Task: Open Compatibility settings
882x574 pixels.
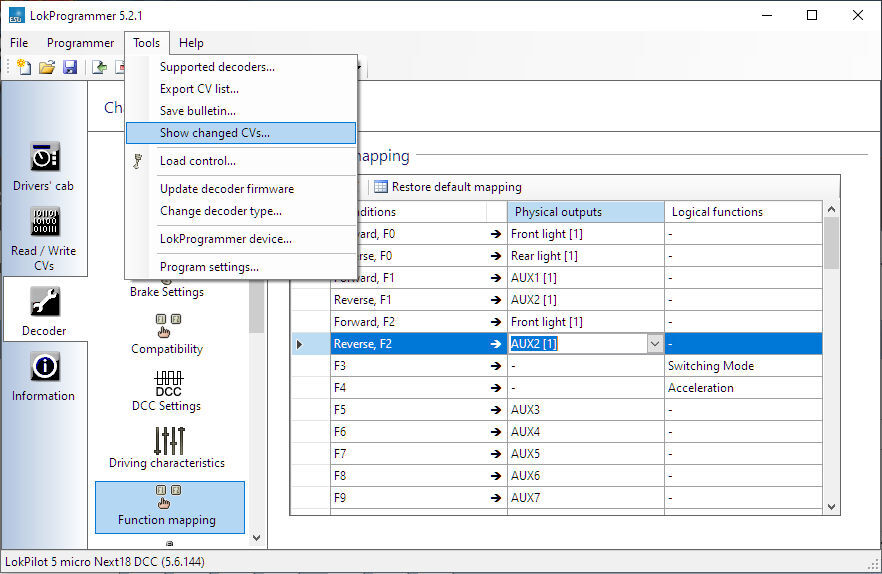Action: click(x=167, y=334)
